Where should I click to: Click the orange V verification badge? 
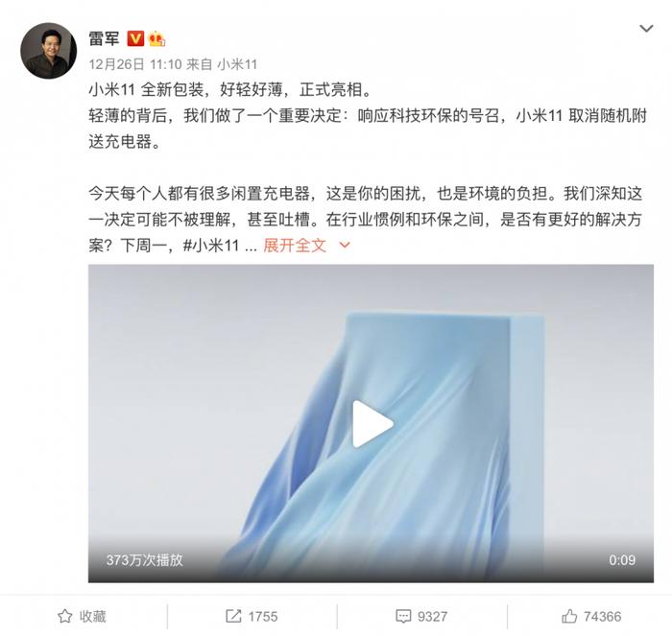pyautogui.click(x=135, y=39)
